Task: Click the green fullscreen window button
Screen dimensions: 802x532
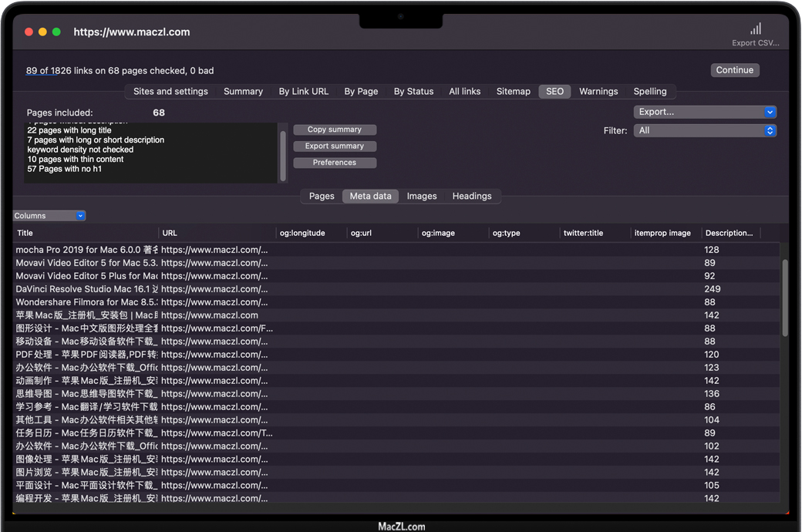Action: [x=56, y=32]
